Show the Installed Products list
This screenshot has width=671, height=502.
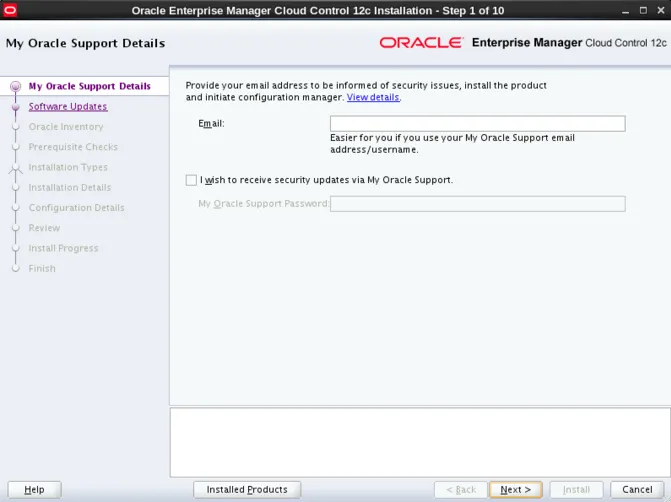[247, 490]
